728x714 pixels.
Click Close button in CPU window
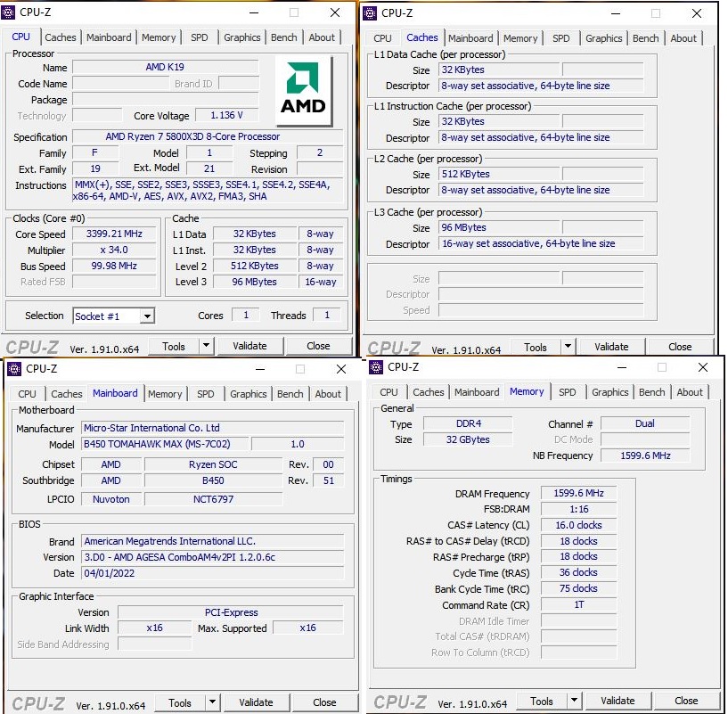[x=318, y=346]
